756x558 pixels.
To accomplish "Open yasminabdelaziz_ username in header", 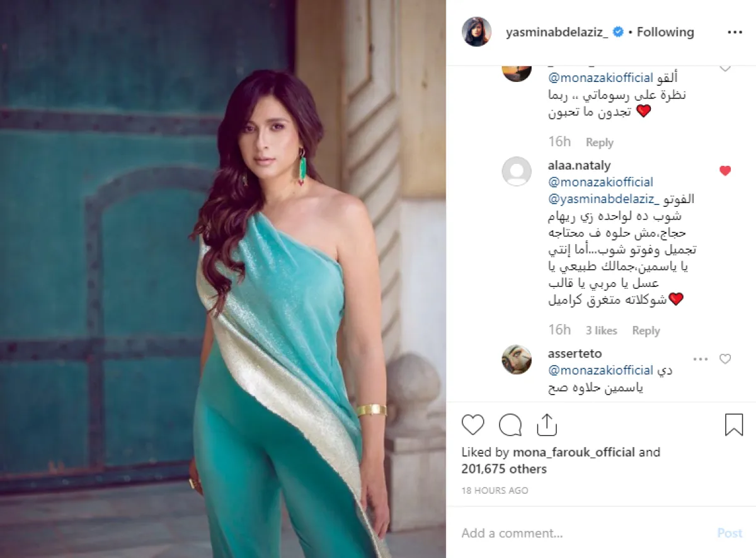I will coord(557,32).
